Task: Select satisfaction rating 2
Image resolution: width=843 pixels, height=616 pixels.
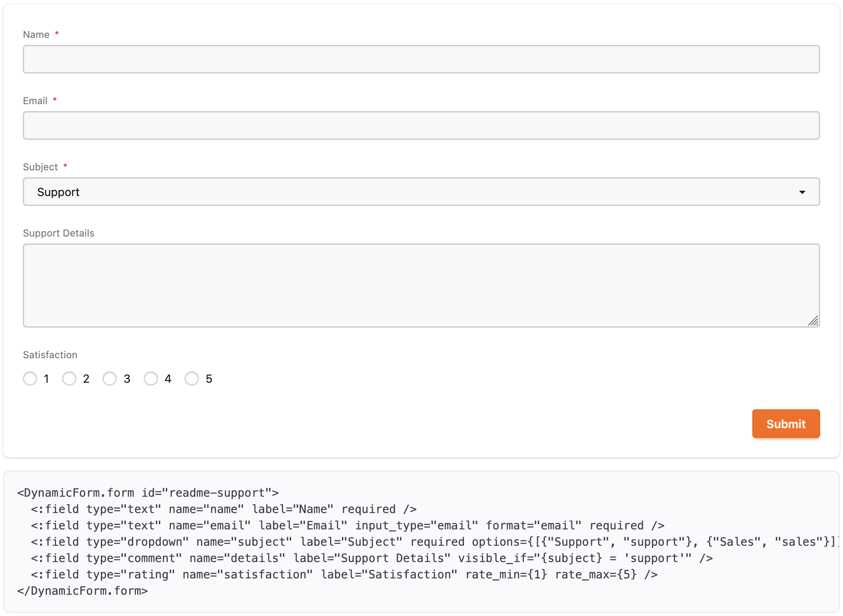Action: tap(69, 379)
